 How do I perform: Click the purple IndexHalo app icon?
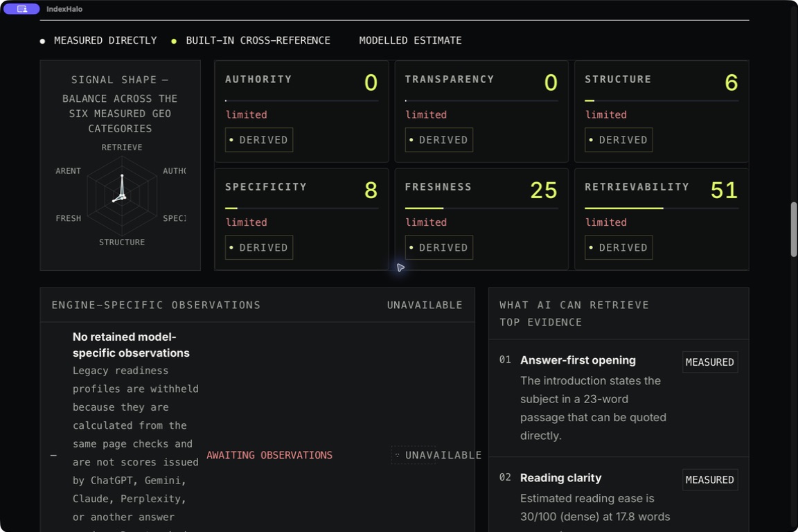(21, 8)
